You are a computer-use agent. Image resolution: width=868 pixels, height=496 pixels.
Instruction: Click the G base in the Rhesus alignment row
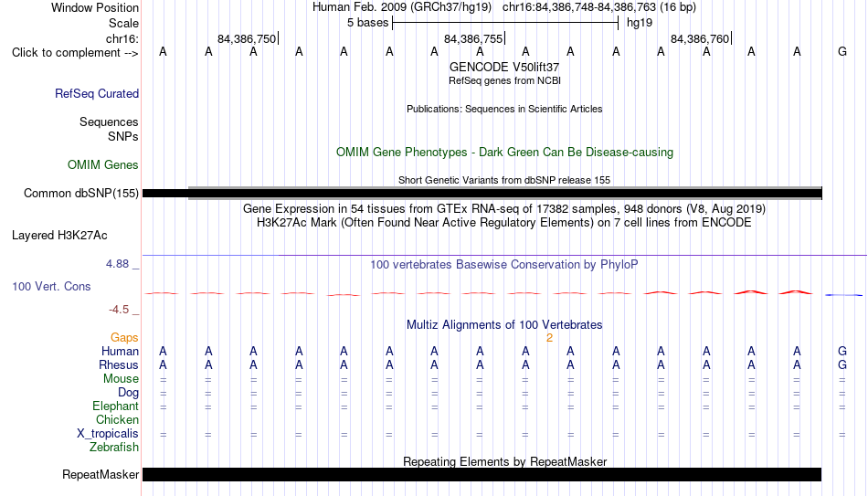click(842, 364)
